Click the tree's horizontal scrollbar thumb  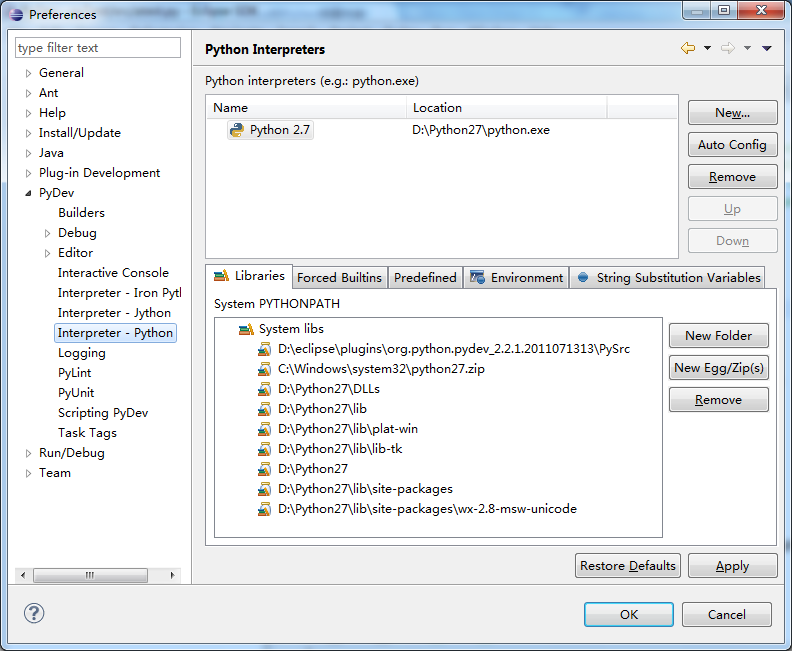pyautogui.click(x=90, y=575)
